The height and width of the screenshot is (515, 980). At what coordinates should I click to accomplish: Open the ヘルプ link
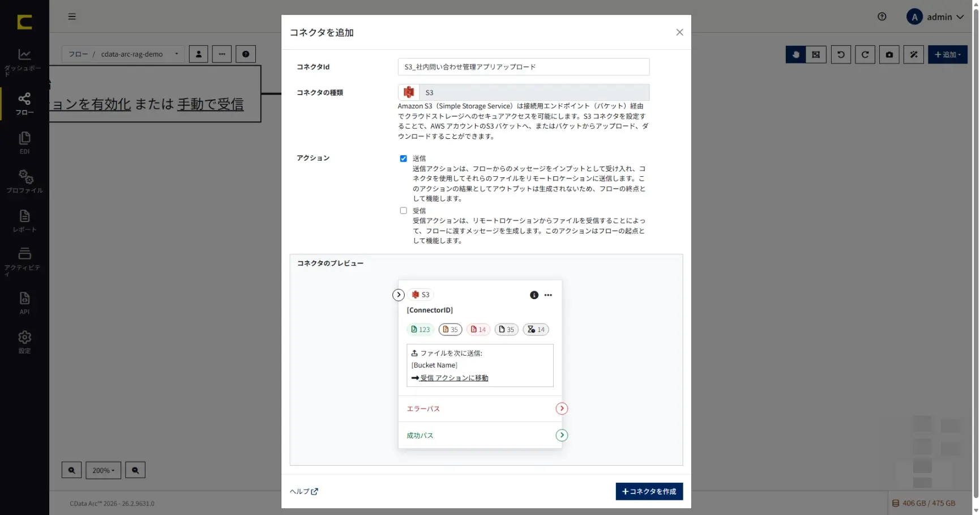pos(304,492)
